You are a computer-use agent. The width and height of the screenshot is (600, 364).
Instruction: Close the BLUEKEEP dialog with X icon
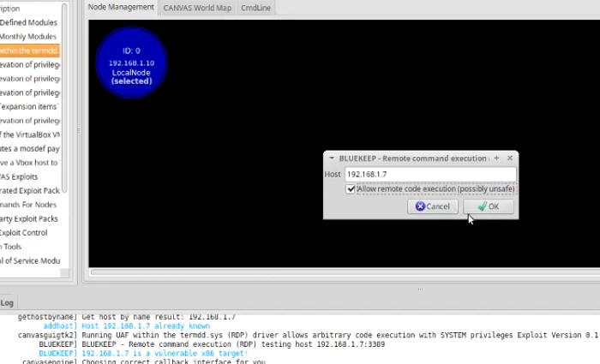(510, 158)
